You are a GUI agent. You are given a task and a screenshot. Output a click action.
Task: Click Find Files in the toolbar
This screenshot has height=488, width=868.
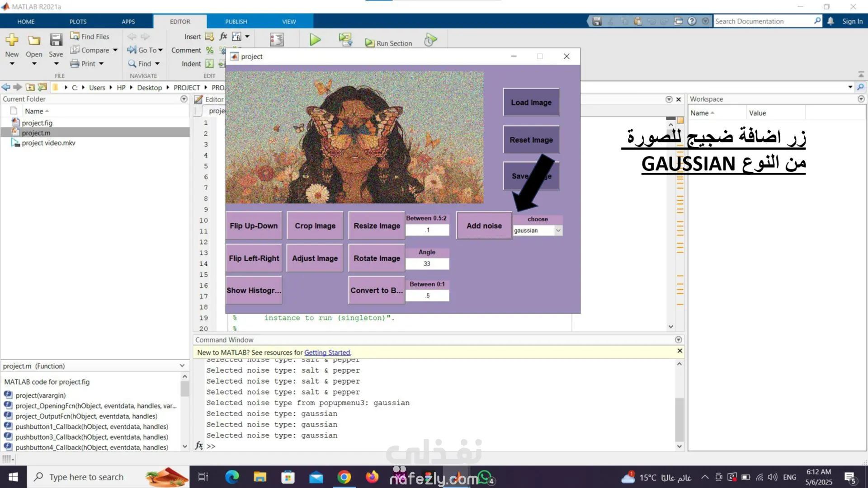click(90, 37)
